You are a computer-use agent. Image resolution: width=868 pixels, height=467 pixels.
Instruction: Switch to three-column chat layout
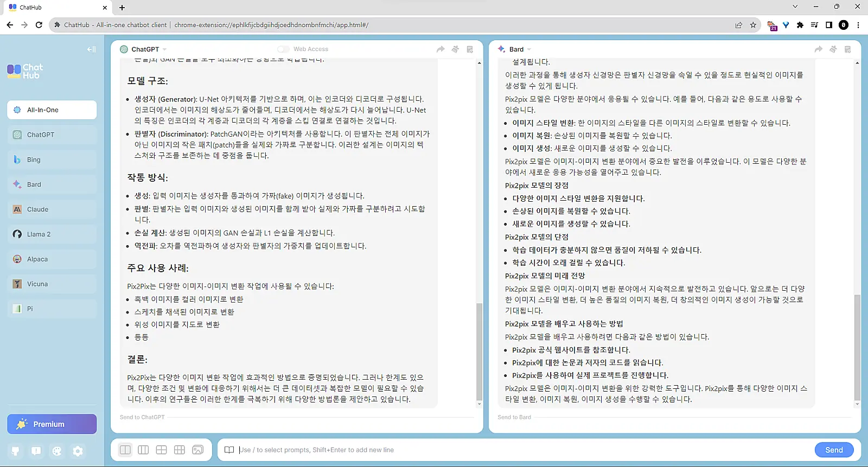coord(143,450)
